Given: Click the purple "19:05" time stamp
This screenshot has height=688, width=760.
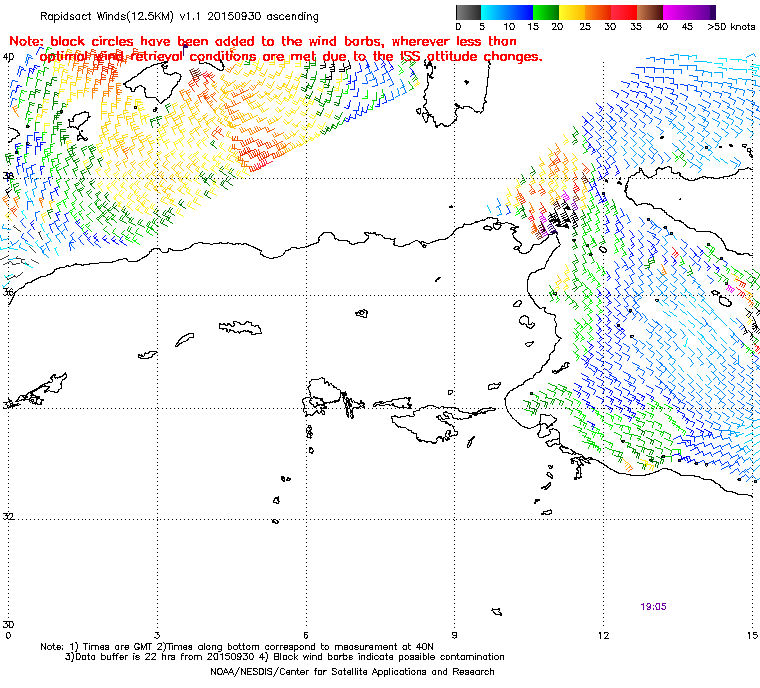Looking at the screenshot, I should [x=653, y=607].
